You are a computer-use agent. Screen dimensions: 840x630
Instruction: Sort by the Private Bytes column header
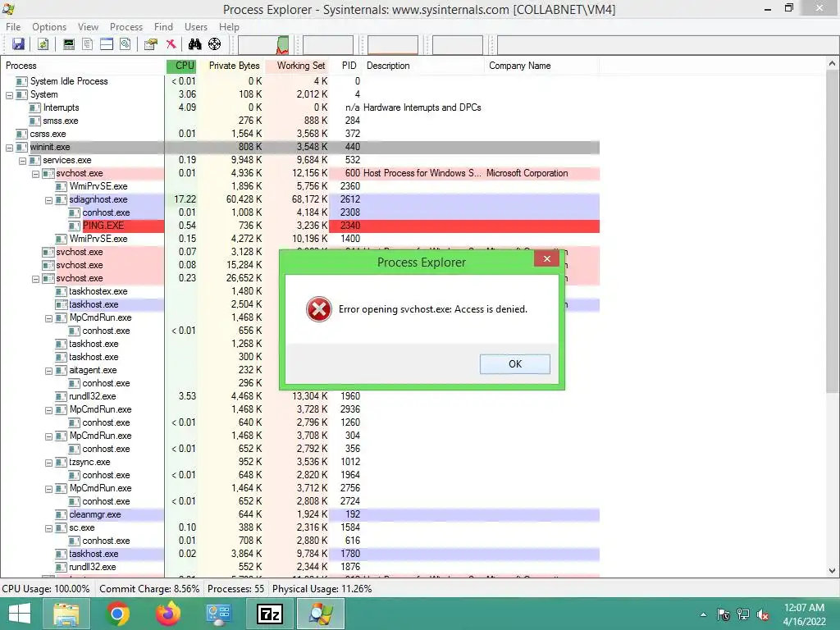231,66
